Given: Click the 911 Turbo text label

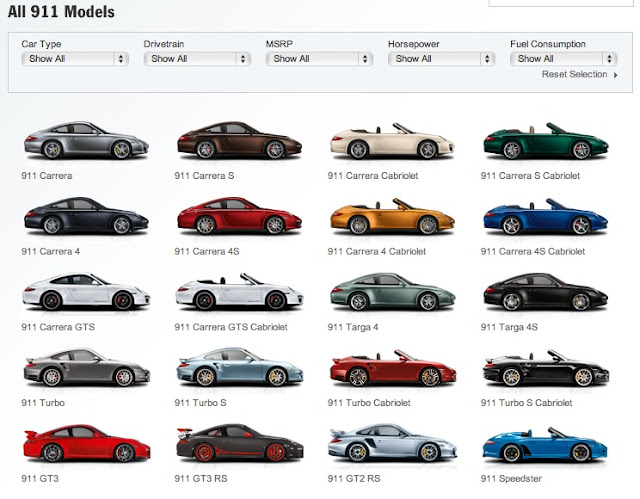Looking at the screenshot, I should [43, 403].
